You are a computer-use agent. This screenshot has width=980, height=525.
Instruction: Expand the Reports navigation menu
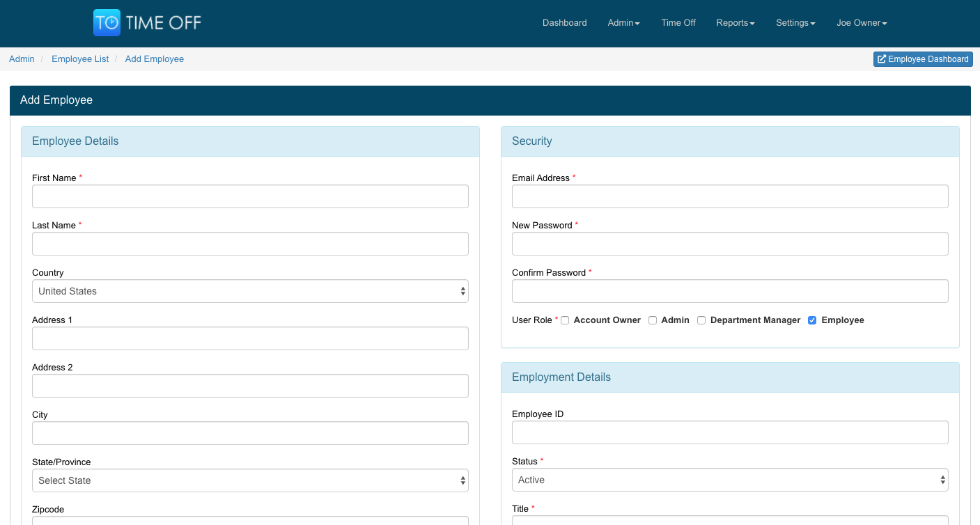735,23
